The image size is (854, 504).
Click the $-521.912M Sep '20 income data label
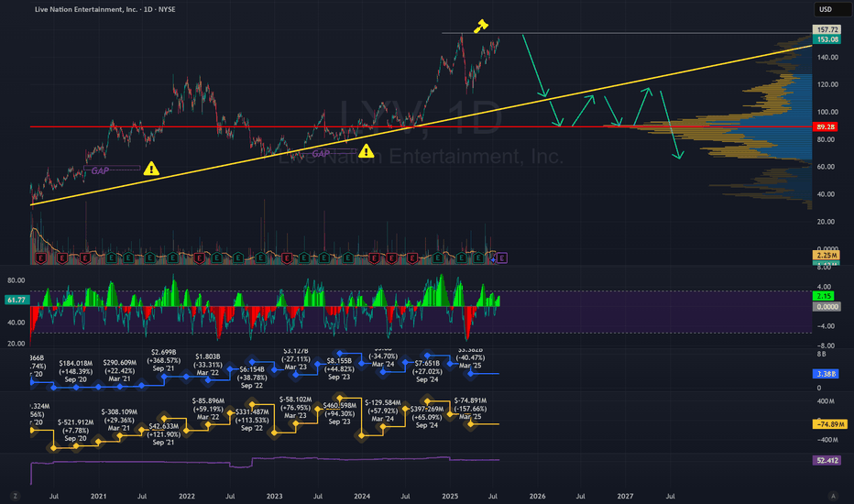click(76, 430)
